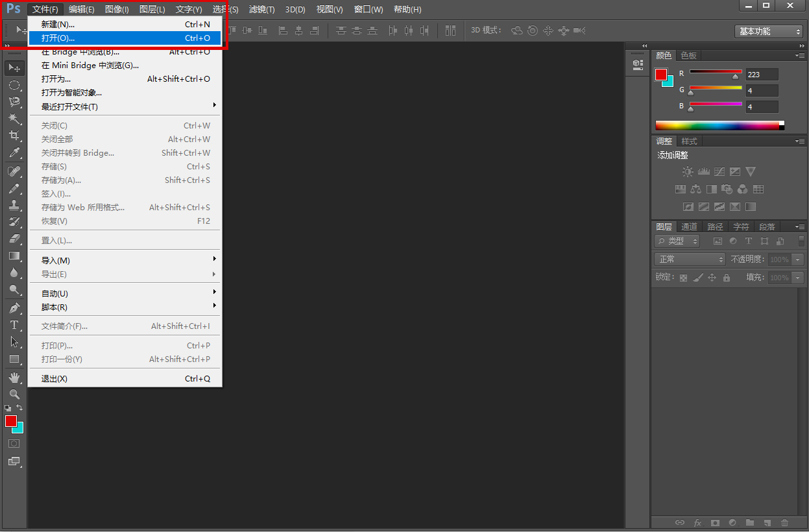Click the G value input field
Screen dimensions: 809x532
tap(762, 91)
